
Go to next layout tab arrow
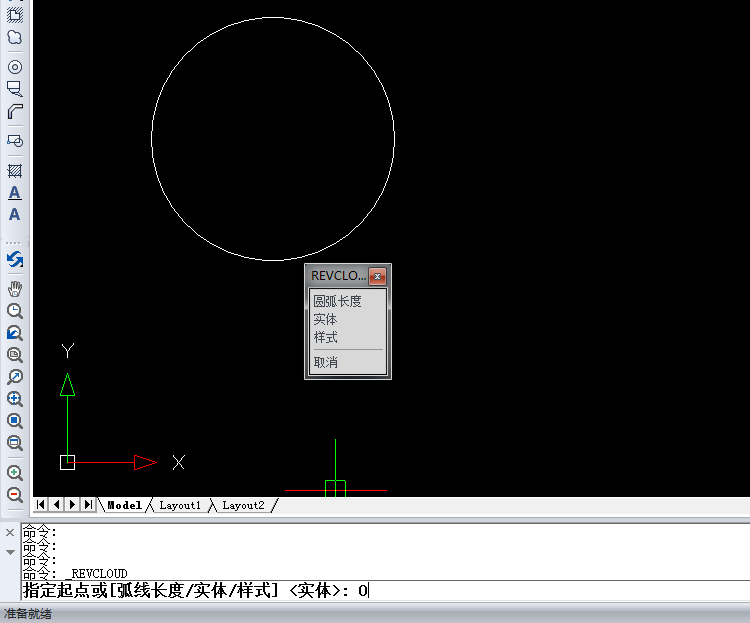click(72, 504)
